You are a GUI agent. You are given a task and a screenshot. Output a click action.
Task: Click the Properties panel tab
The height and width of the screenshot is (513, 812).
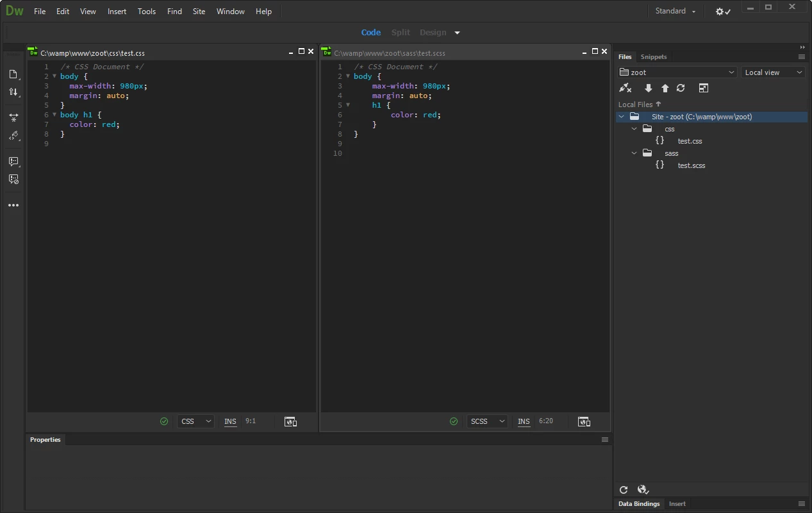(45, 439)
